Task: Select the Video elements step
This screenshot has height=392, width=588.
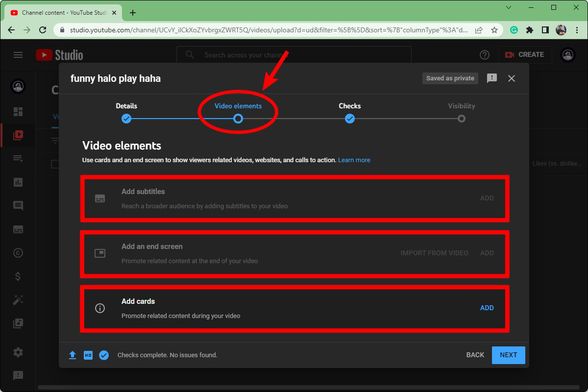Action: point(238,118)
